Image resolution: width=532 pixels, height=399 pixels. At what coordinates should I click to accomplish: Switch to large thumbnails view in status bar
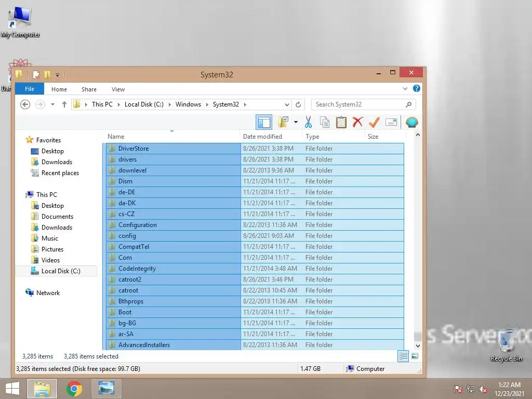[x=415, y=356]
